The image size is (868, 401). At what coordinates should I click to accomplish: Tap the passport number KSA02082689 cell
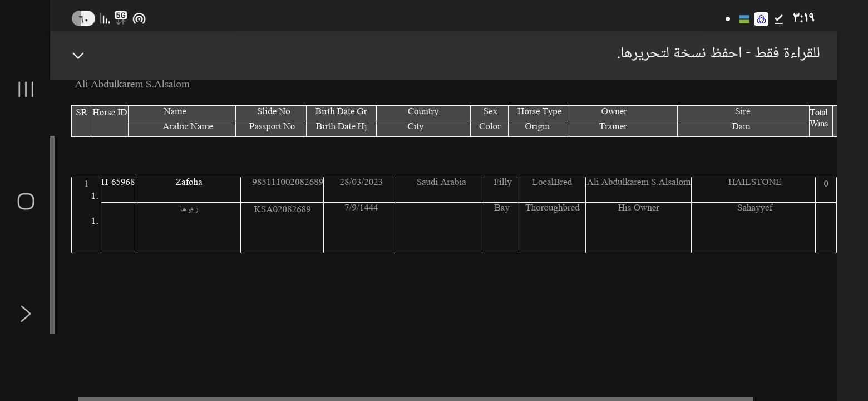(x=282, y=209)
